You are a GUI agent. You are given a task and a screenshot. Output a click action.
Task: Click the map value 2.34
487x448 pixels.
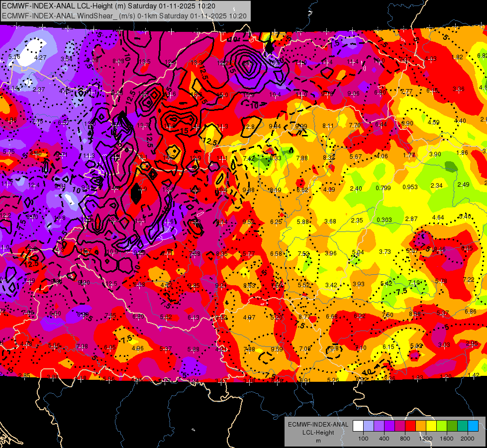(x=436, y=186)
